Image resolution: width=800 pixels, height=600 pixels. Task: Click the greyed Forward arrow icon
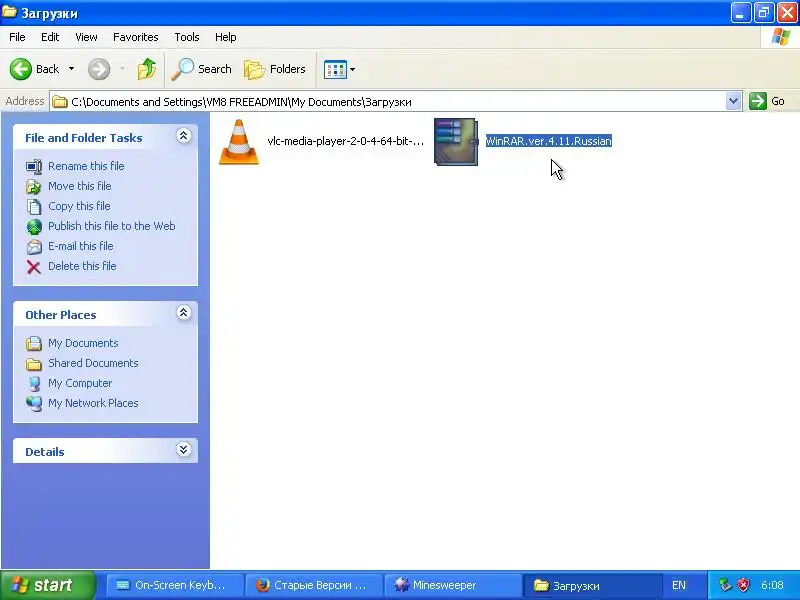pyautogui.click(x=99, y=69)
